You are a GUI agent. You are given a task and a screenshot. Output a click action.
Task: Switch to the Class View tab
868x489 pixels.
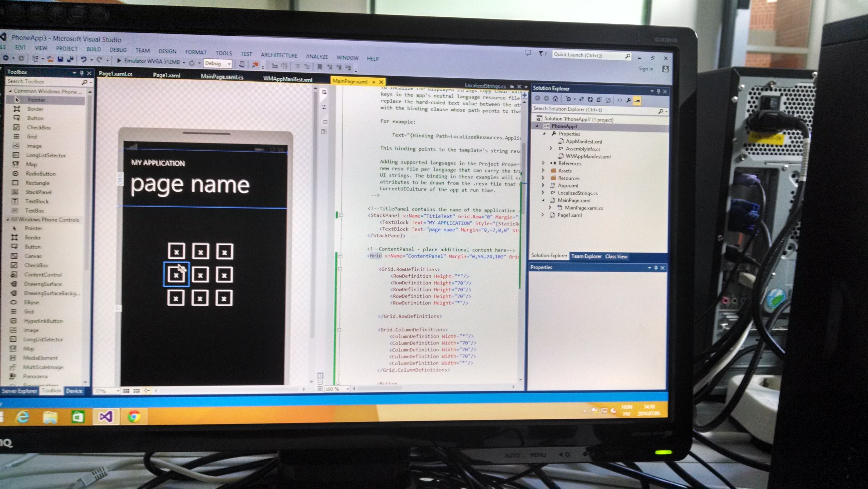(616, 257)
